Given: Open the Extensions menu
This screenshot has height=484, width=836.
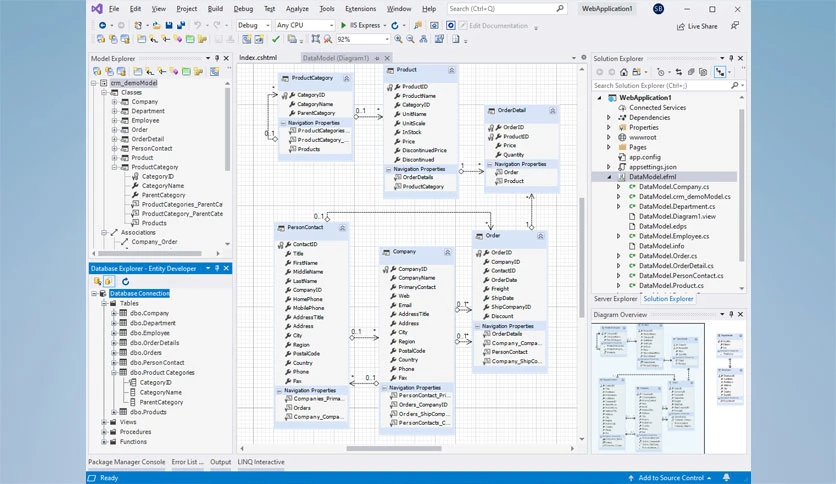Looking at the screenshot, I should pos(360,9).
